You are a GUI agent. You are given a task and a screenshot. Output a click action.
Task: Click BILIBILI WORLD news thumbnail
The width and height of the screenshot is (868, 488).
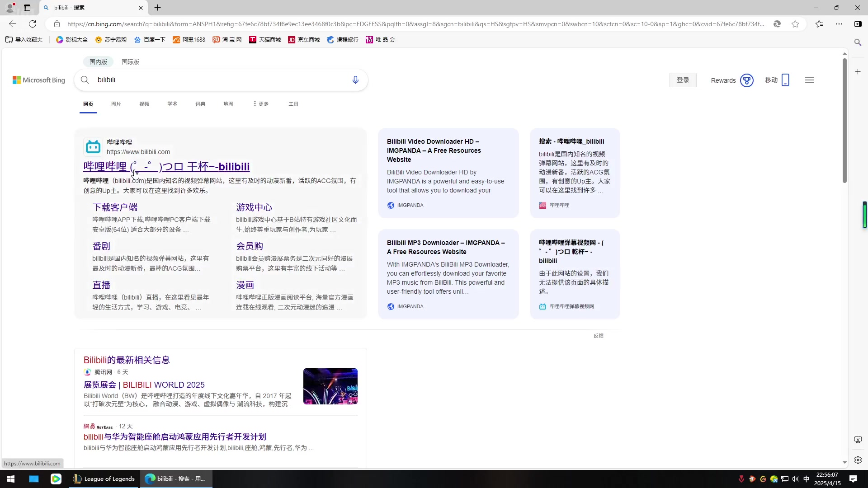330,386
